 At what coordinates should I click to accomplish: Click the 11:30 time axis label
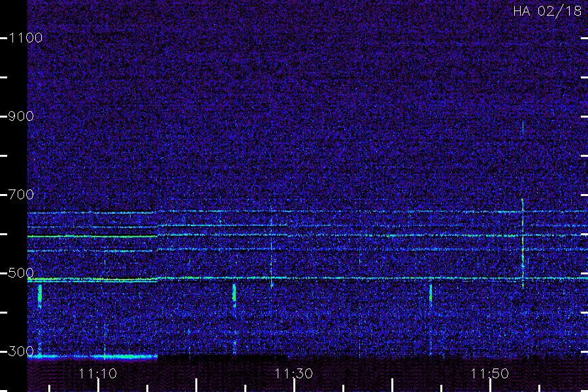click(x=293, y=374)
